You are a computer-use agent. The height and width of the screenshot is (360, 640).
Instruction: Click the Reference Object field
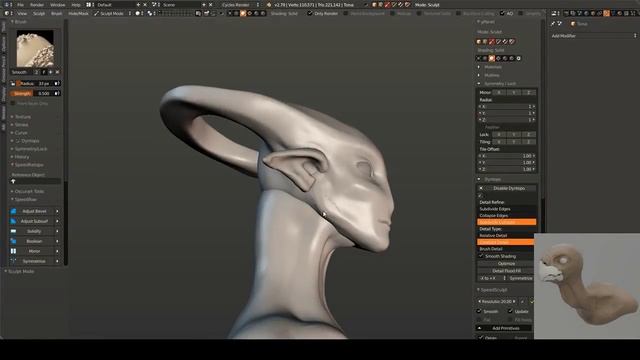[36, 181]
